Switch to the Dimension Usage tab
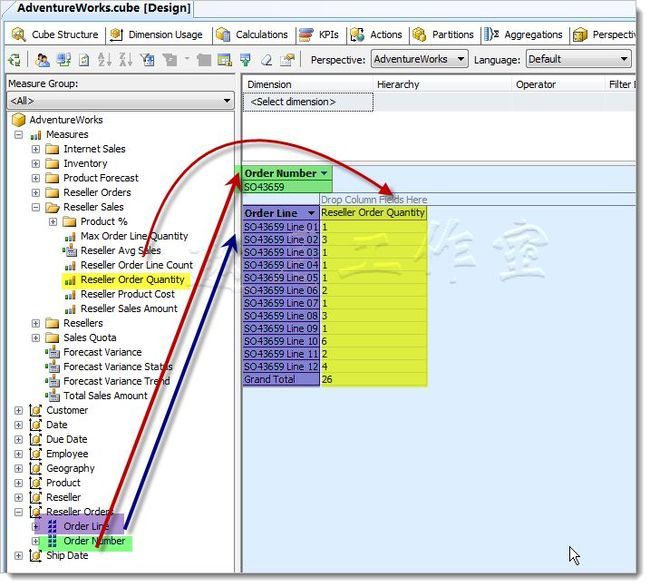The image size is (650, 587). click(x=157, y=35)
